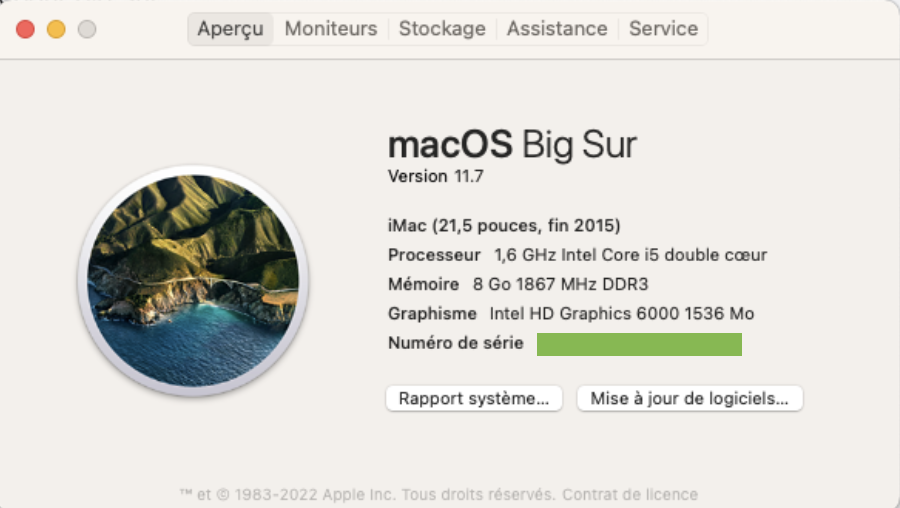Go to the Assistance tab
Viewport: 900px width, 508px height.
pos(557,29)
